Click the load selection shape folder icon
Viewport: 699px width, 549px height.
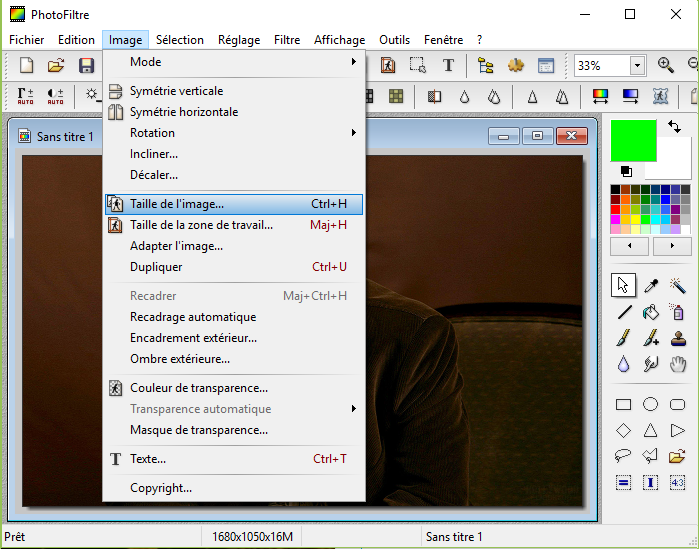point(677,456)
